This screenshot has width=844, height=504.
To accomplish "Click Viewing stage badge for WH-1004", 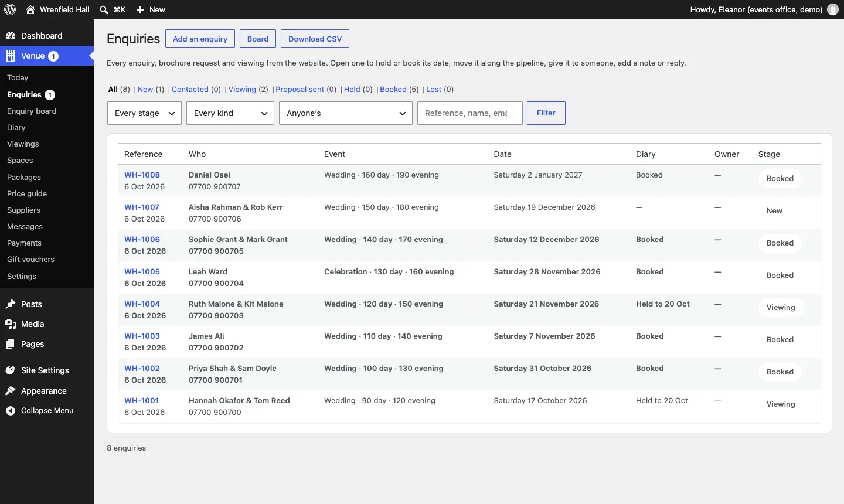I will click(x=781, y=308).
